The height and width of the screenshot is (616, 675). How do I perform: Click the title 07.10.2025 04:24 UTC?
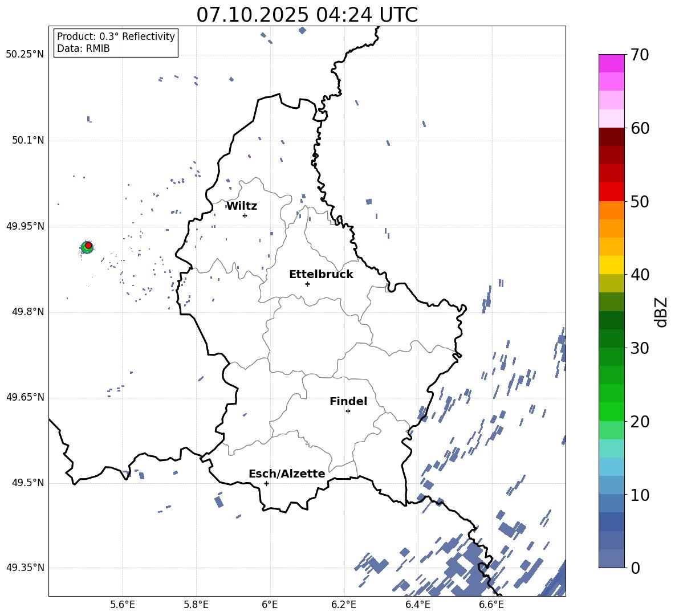click(307, 15)
